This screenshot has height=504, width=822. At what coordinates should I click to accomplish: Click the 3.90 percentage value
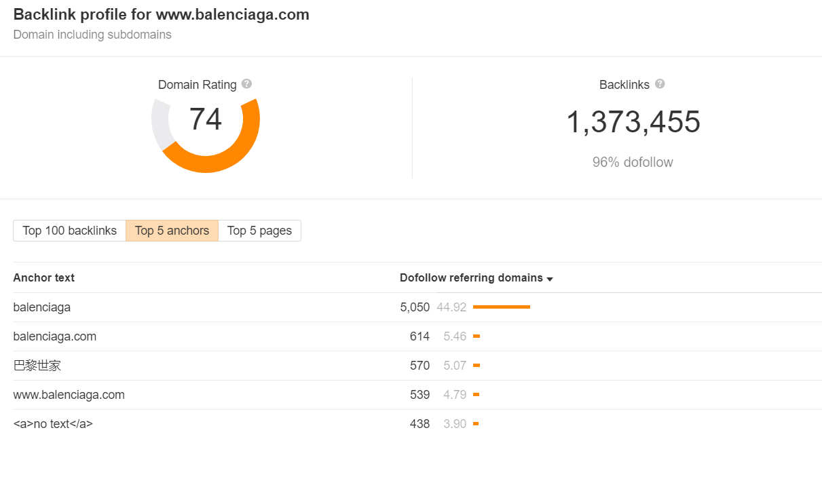[x=455, y=424]
